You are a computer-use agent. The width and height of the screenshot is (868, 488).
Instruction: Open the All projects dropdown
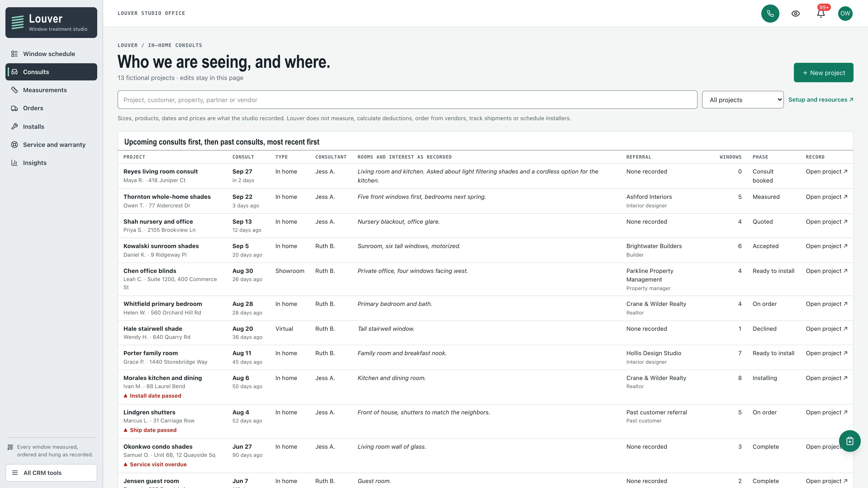click(x=743, y=100)
